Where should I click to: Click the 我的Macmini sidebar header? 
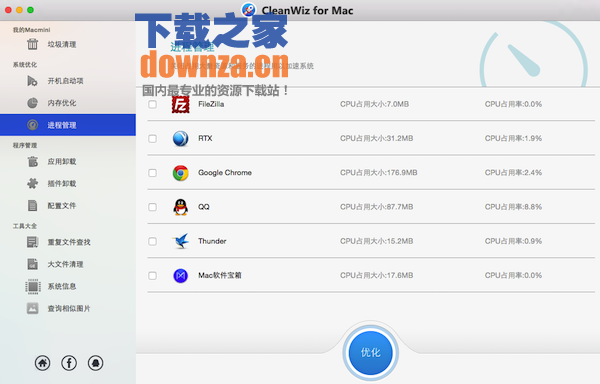click(31, 29)
